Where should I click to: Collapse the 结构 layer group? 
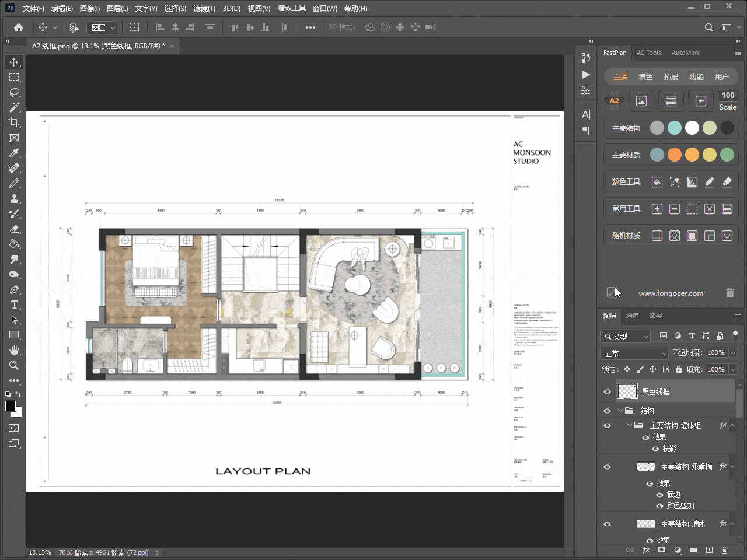[620, 411]
